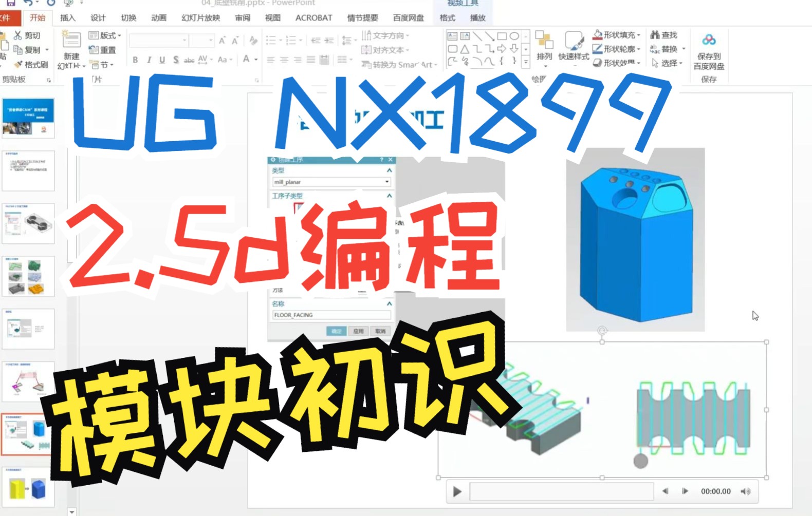Toggle Italic formatting
The image size is (812, 516).
click(149, 60)
